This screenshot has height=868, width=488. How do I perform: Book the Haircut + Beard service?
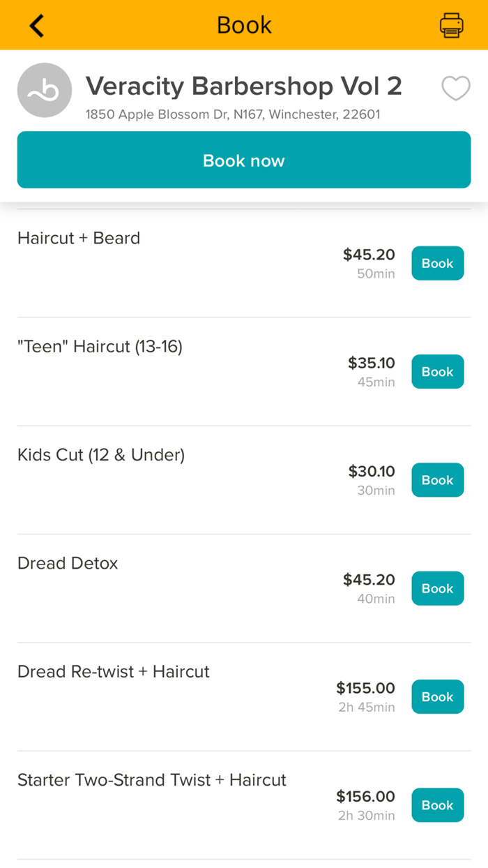[x=437, y=263]
